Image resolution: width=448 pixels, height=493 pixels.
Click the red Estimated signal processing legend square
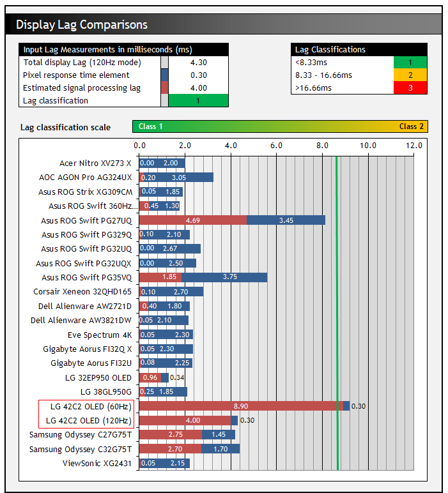(164, 88)
